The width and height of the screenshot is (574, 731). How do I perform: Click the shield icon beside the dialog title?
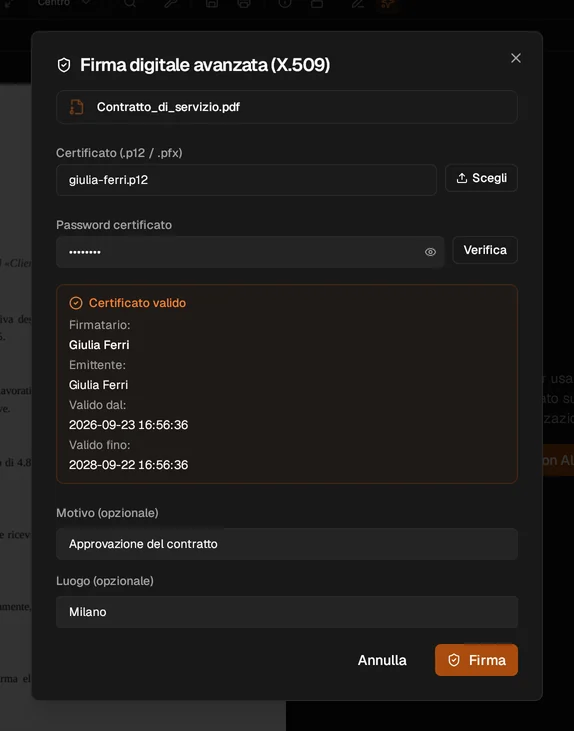(x=64, y=65)
